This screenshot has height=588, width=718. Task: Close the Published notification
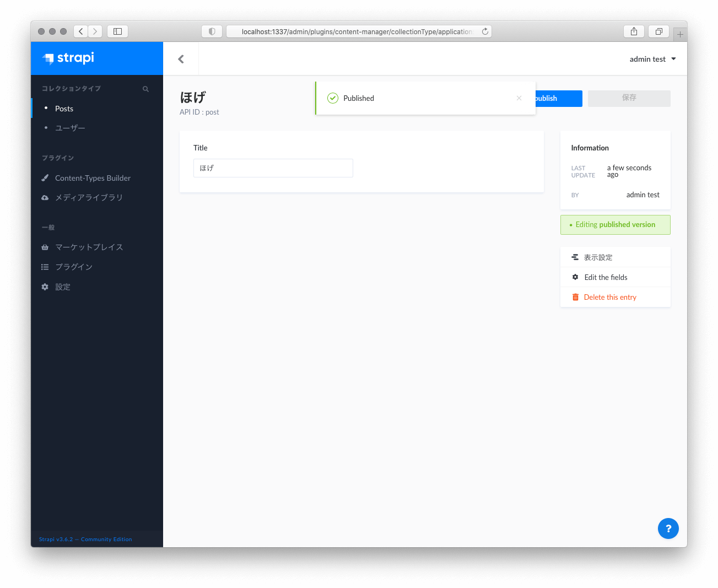(519, 98)
